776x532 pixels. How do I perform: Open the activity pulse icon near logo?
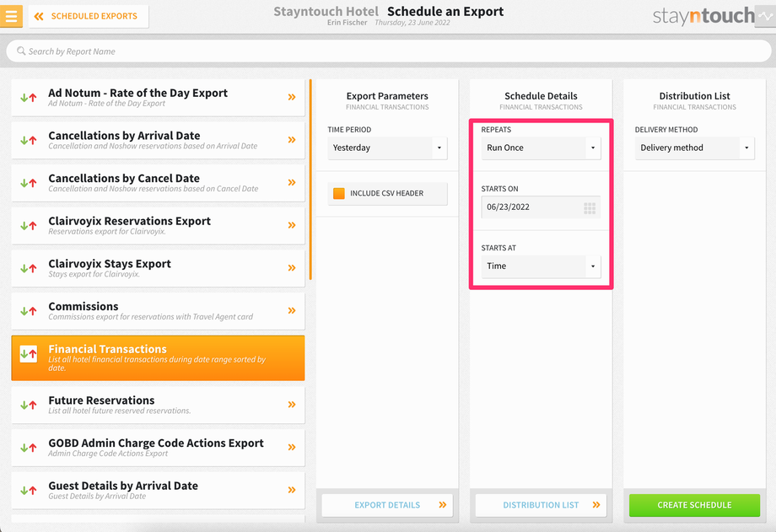click(x=765, y=16)
